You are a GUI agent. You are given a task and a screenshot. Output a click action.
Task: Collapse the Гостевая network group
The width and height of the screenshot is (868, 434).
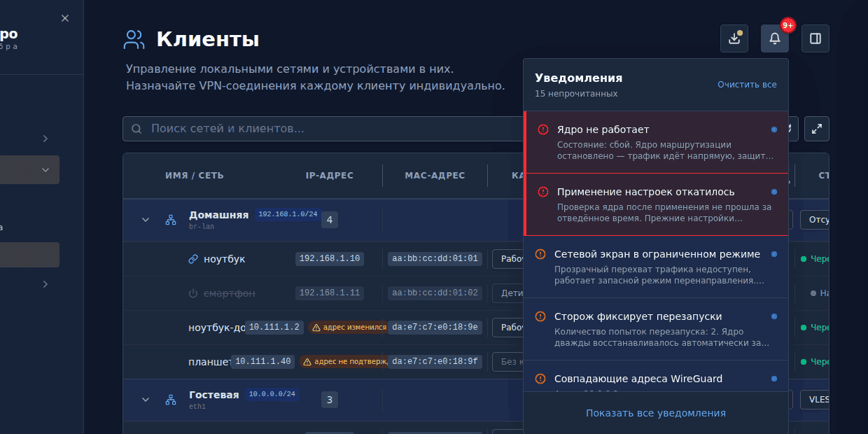tap(146, 400)
